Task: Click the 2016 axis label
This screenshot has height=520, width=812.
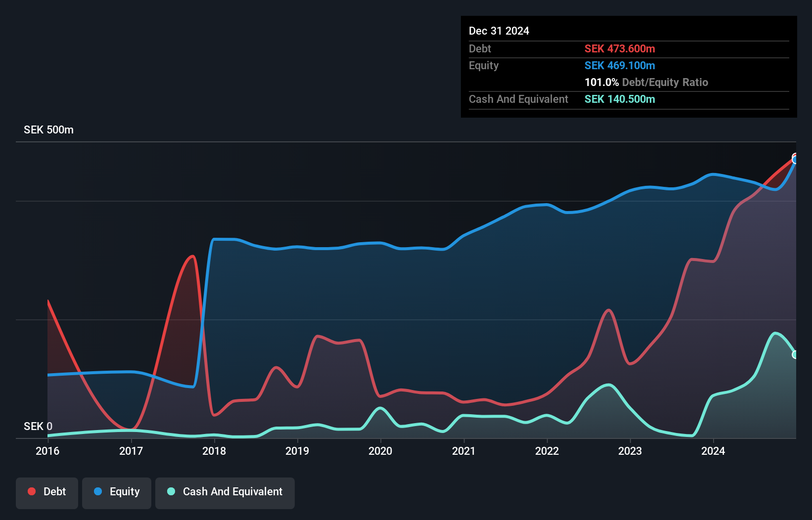Action: tap(47, 451)
